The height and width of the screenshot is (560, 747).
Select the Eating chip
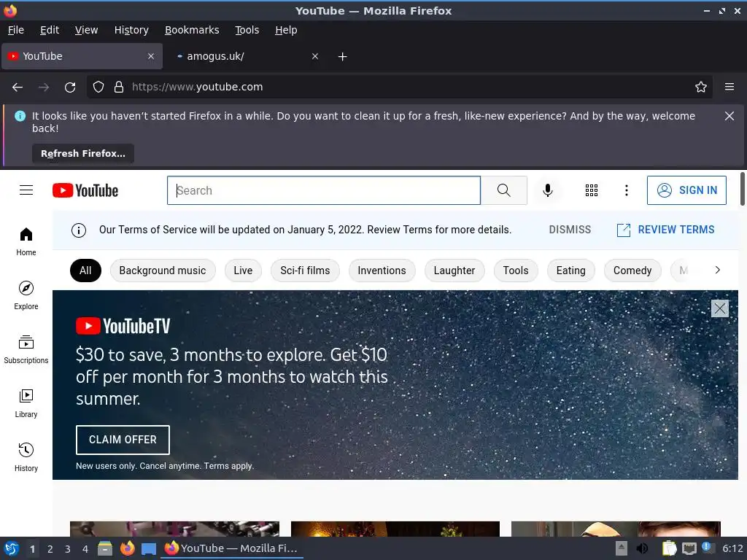coord(570,271)
